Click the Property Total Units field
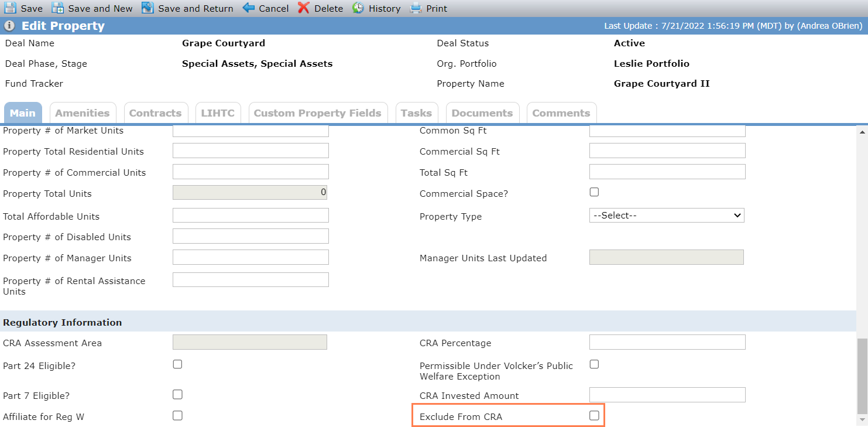Image resolution: width=868 pixels, height=427 pixels. click(250, 193)
